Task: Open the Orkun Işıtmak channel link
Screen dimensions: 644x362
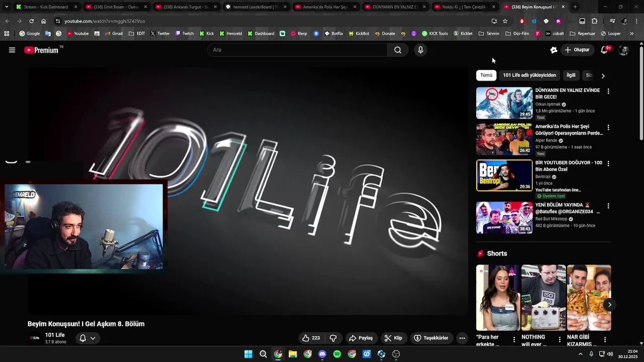Action: 548,104
